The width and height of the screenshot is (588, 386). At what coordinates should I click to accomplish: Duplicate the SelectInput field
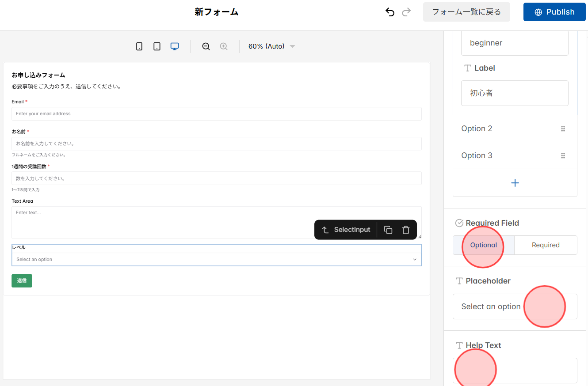tap(388, 230)
